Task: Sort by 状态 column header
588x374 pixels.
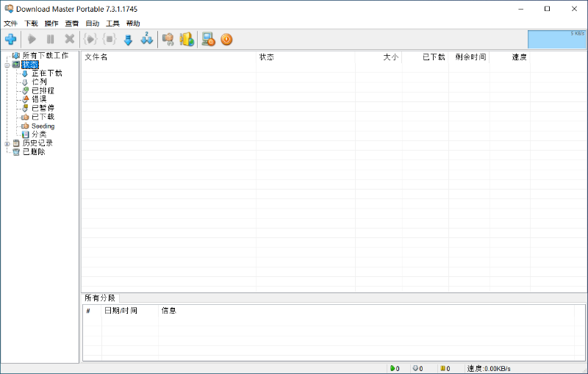Action: 306,57
